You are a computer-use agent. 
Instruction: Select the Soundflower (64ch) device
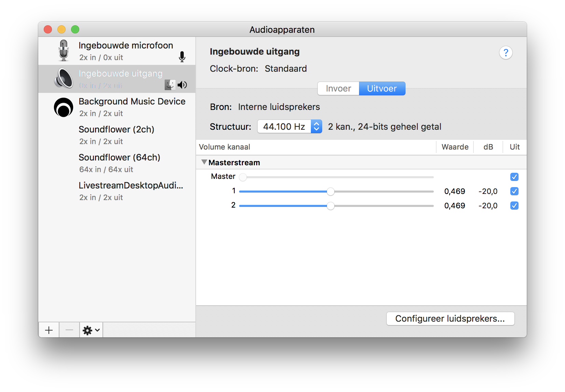click(119, 163)
